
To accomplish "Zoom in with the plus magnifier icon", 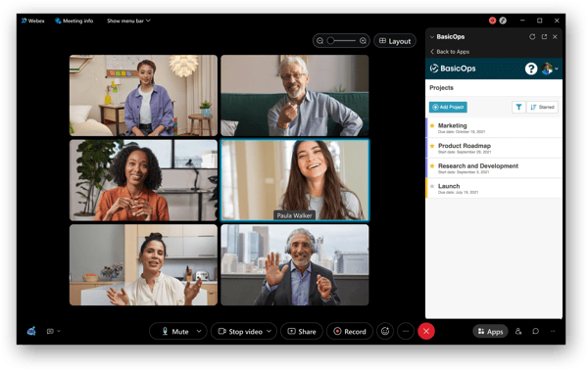I will click(363, 41).
